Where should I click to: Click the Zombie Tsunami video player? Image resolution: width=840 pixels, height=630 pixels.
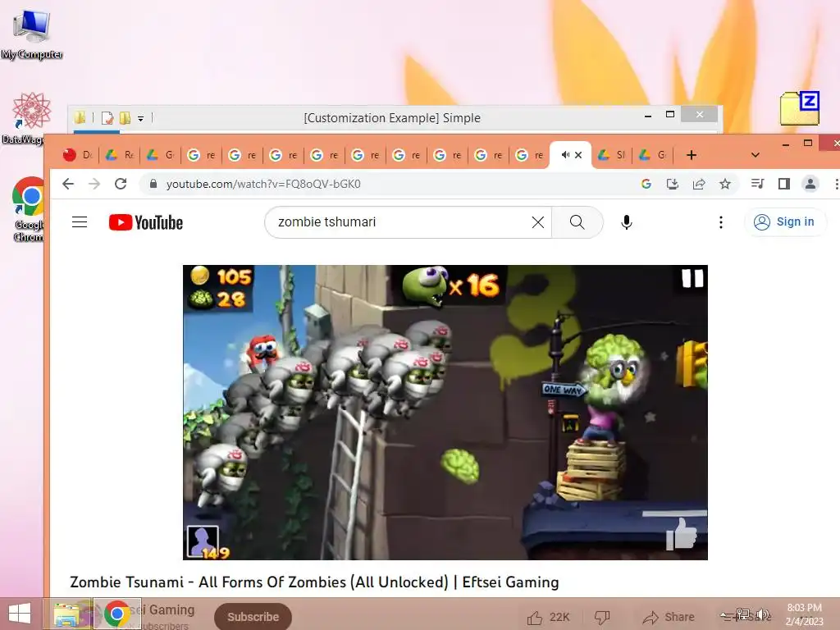(x=445, y=413)
